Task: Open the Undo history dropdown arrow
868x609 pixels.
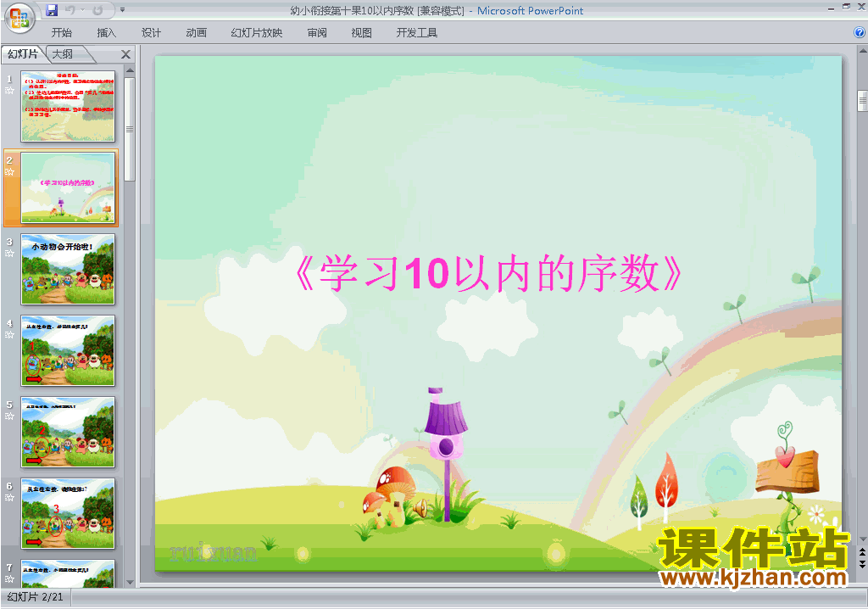Action: pyautogui.click(x=82, y=10)
